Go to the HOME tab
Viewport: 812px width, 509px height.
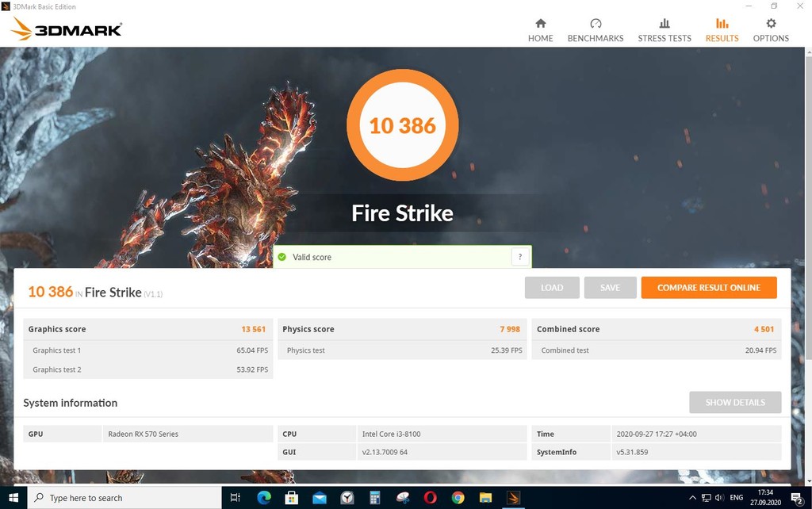[540, 30]
